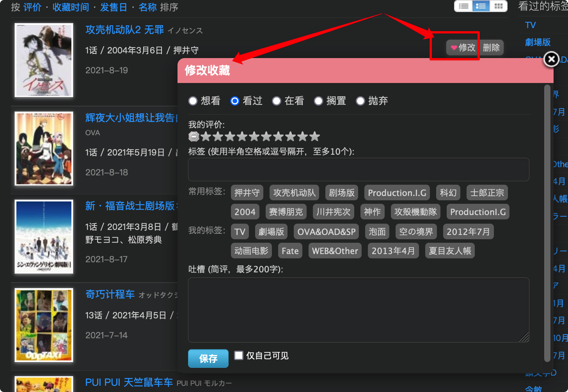Sort the list by 评价
Viewport: 568px width, 392px height.
[32, 7]
